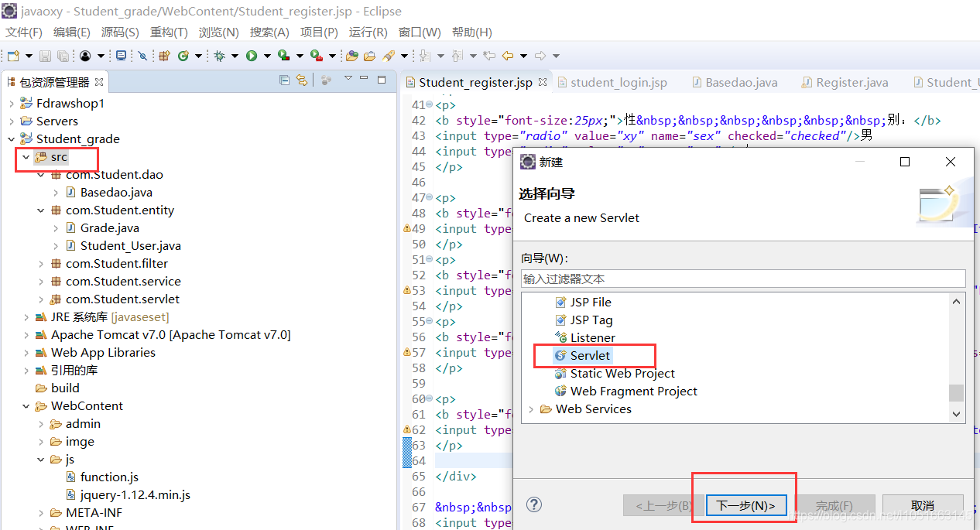The image size is (980, 530).
Task: Expand the com.Student.filter package
Action: tap(41, 264)
